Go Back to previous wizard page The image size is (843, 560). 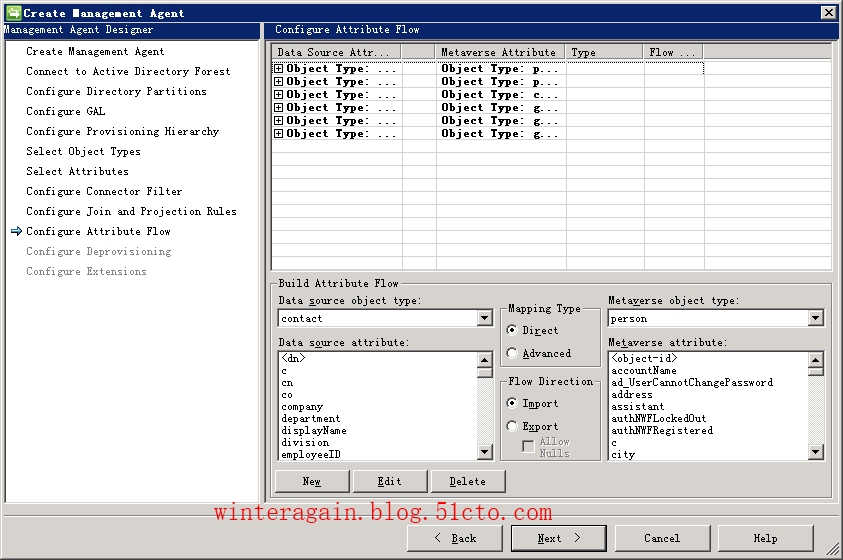[x=455, y=538]
